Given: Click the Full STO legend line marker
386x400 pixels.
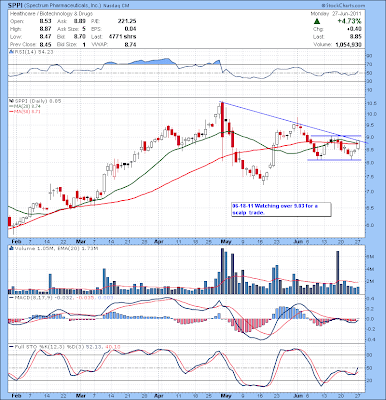Looking at the screenshot, I should pyautogui.click(x=11, y=347).
